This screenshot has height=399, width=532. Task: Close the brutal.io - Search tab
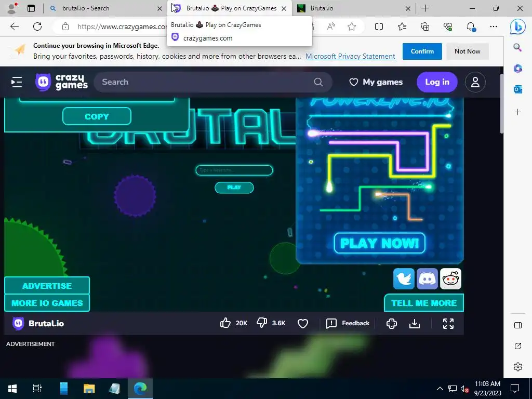pos(159,8)
